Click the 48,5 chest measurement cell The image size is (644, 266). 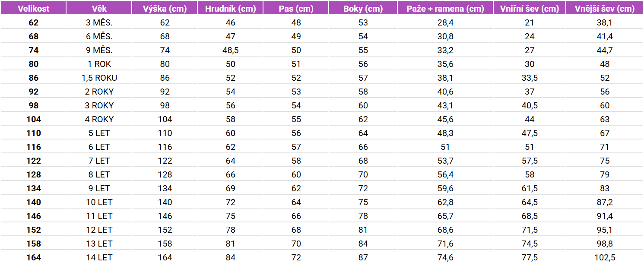tap(230, 50)
